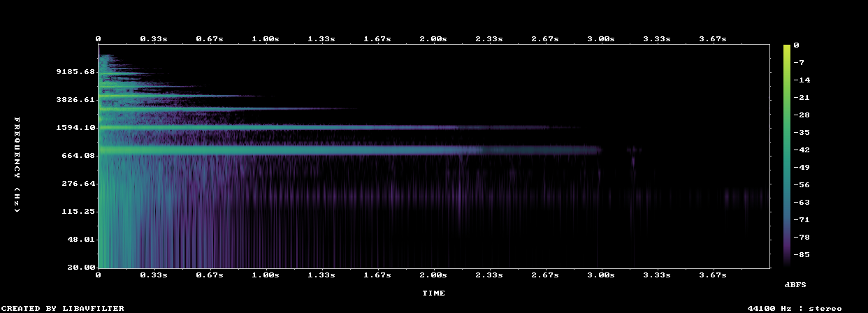
Task: Click the dBFS color gradient legend bar
Action: (x=787, y=156)
